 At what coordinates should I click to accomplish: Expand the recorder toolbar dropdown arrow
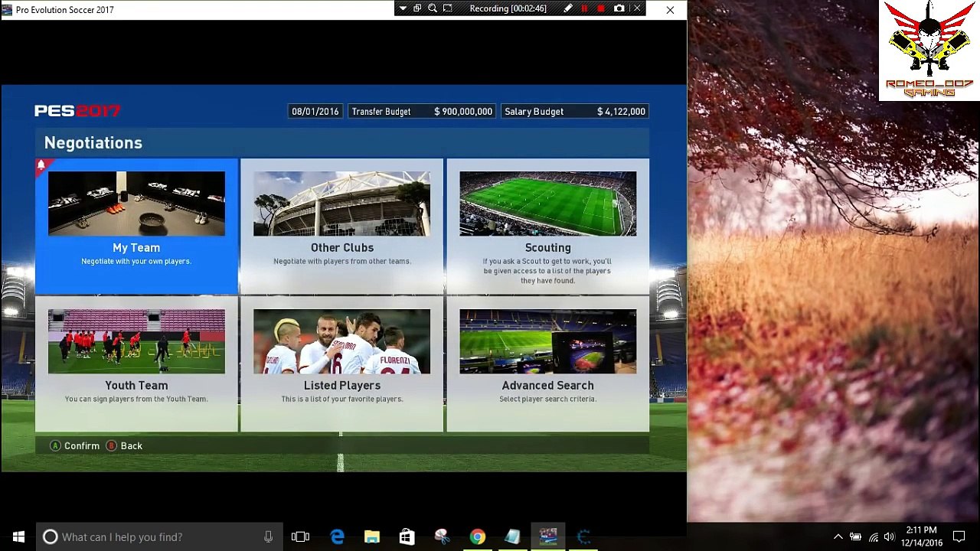[x=403, y=8]
